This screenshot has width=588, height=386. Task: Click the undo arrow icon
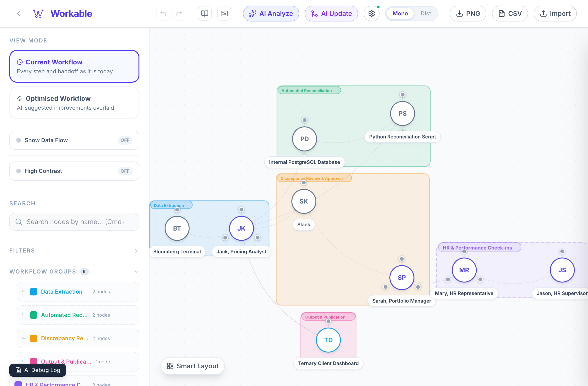tap(163, 14)
